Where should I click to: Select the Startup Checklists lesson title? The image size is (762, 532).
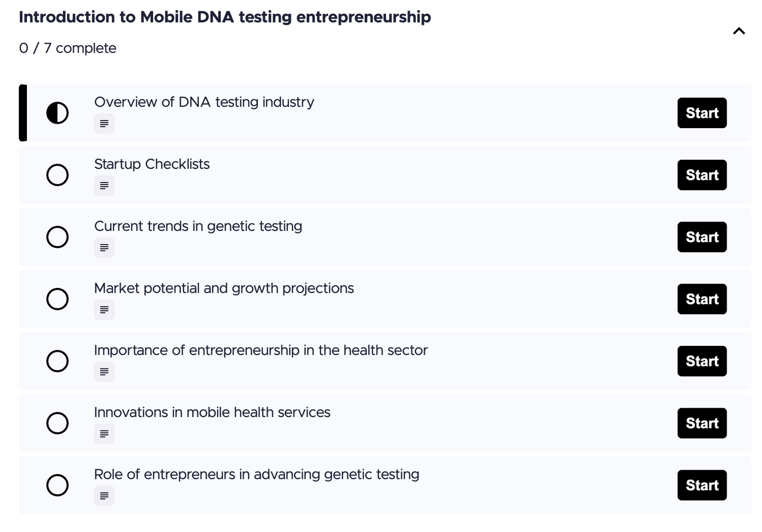152,164
